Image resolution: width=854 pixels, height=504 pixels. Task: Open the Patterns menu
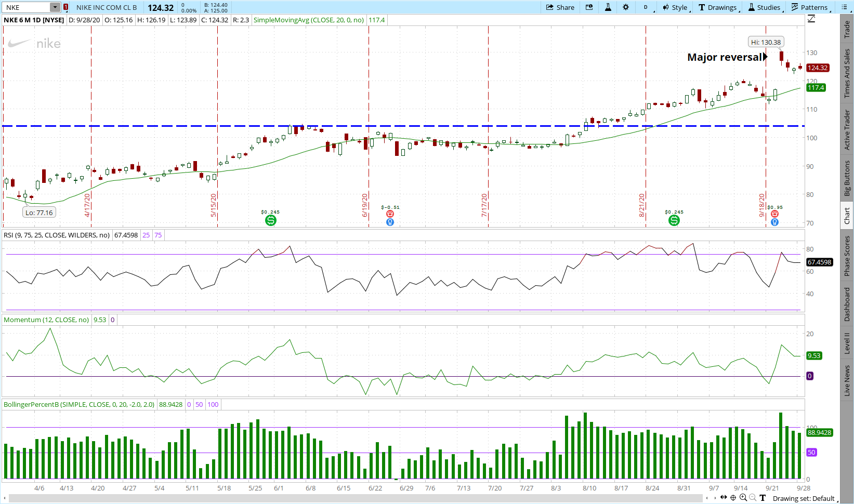[810, 7]
